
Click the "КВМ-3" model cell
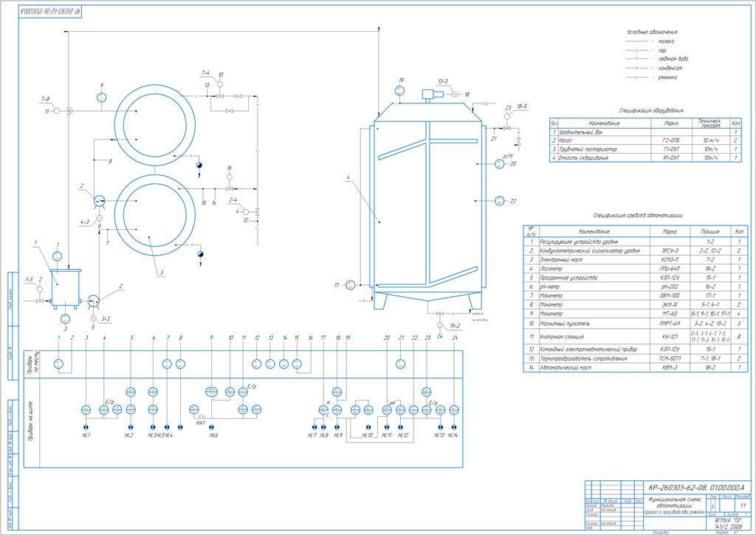coord(670,367)
